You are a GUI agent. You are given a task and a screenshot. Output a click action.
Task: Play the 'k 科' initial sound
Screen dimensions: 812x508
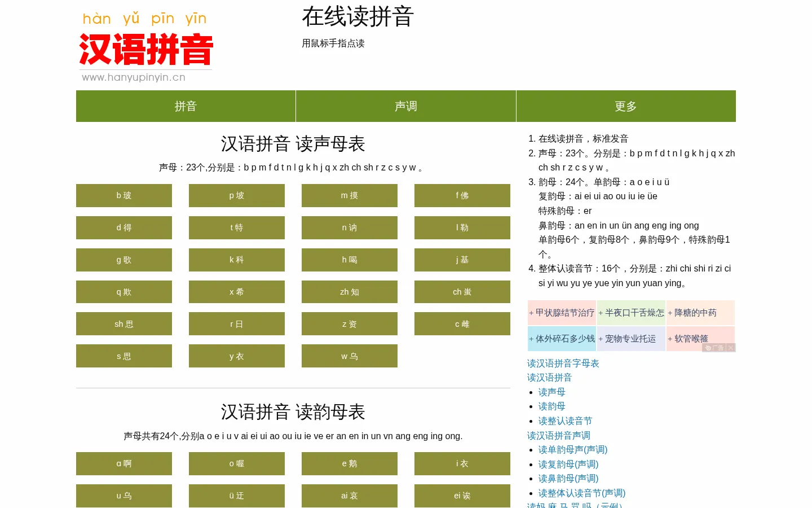(237, 260)
